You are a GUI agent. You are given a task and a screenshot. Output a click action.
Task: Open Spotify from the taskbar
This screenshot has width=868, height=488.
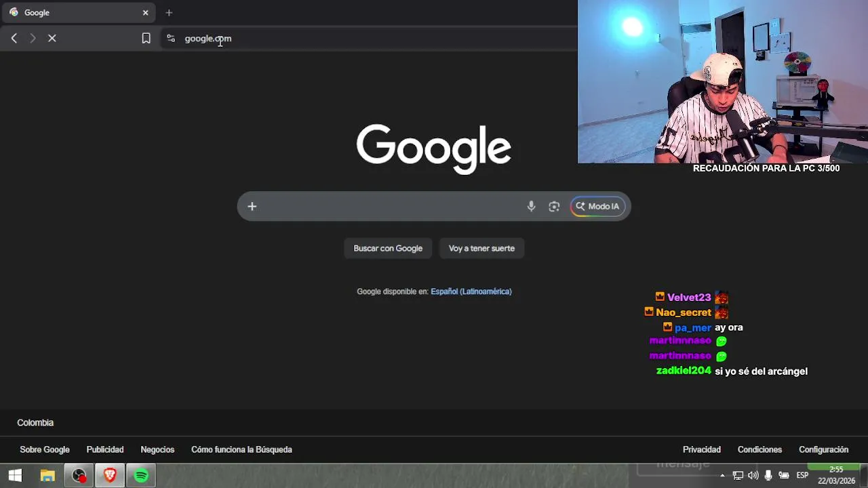click(x=141, y=476)
